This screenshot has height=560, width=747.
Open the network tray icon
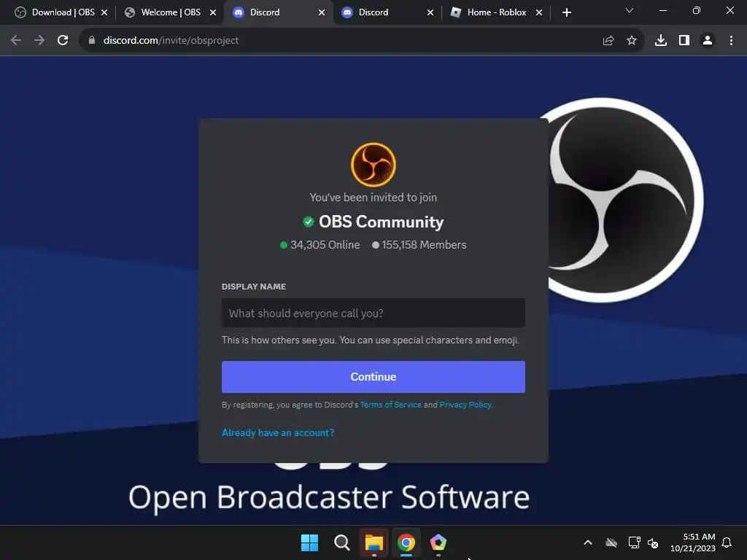click(634, 542)
